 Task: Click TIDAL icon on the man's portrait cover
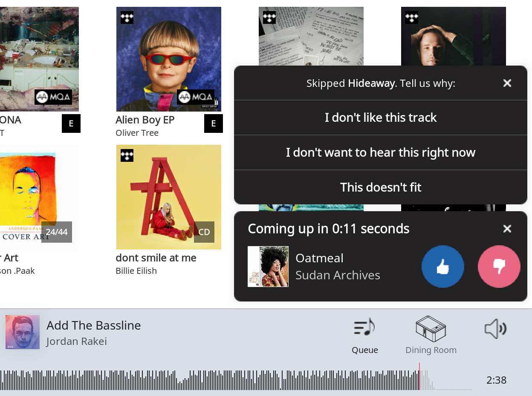click(x=412, y=17)
